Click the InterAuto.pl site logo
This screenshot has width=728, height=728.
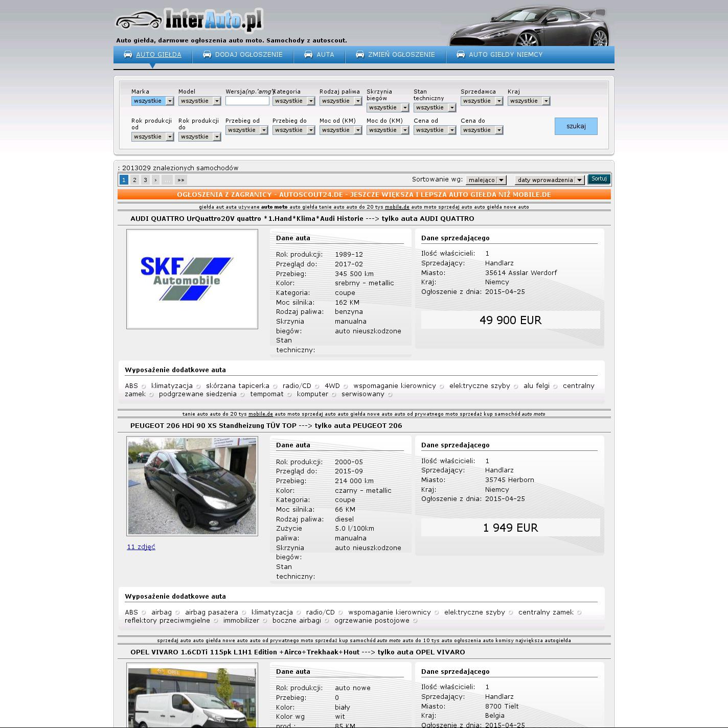pyautogui.click(x=189, y=20)
